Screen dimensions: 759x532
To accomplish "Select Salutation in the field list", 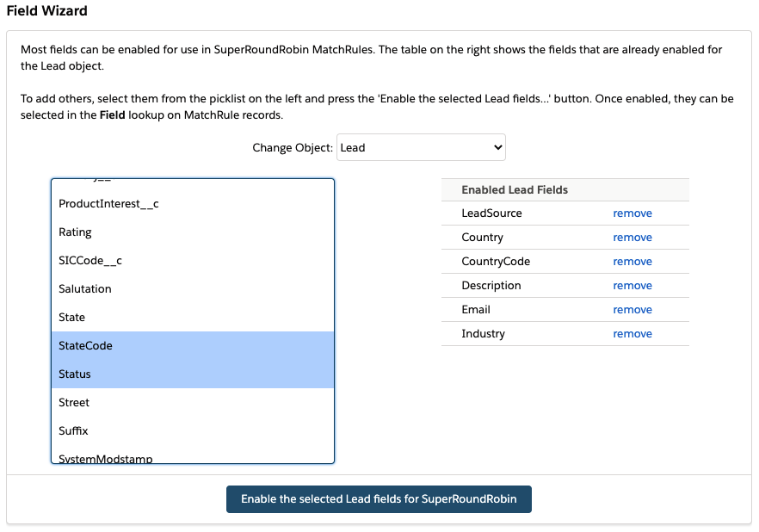I will click(193, 289).
